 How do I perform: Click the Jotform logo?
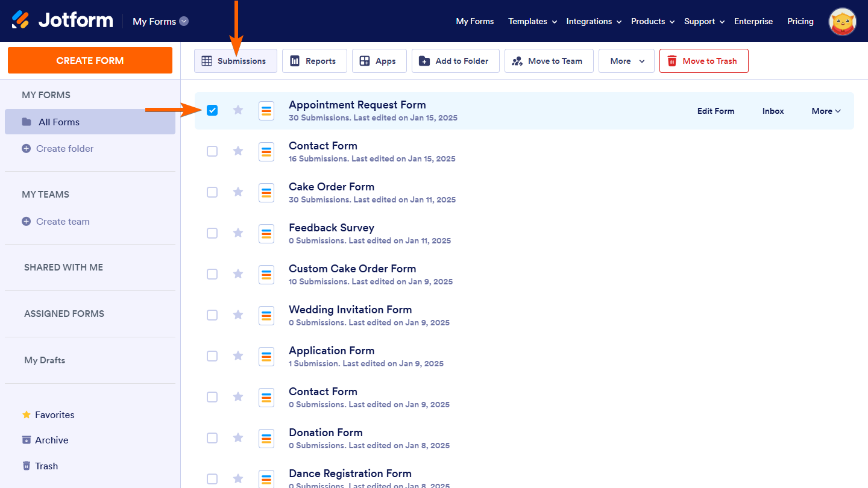(x=62, y=20)
